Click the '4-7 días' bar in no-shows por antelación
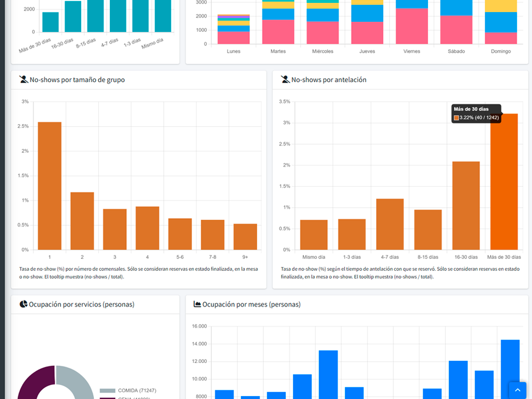The image size is (532, 399). click(x=390, y=224)
